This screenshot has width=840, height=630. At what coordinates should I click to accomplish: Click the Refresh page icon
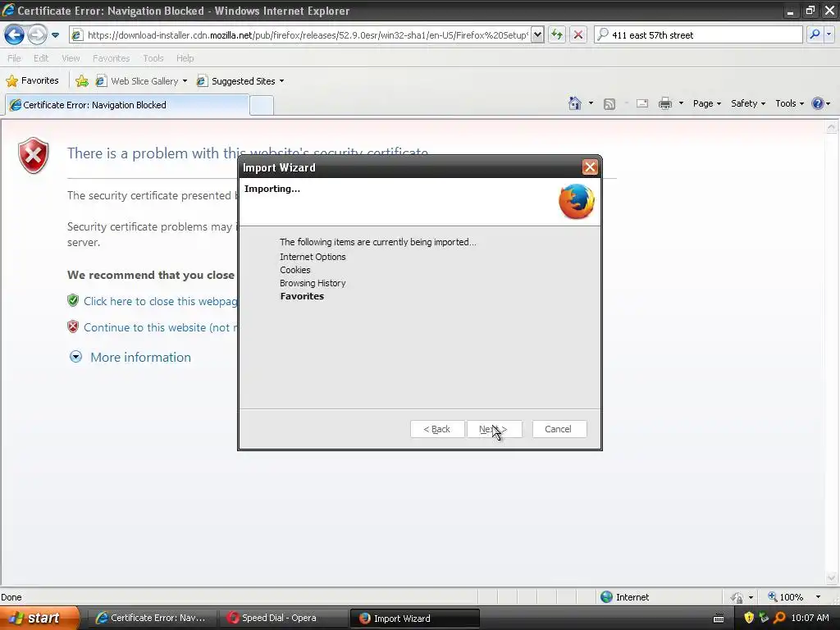click(x=557, y=35)
